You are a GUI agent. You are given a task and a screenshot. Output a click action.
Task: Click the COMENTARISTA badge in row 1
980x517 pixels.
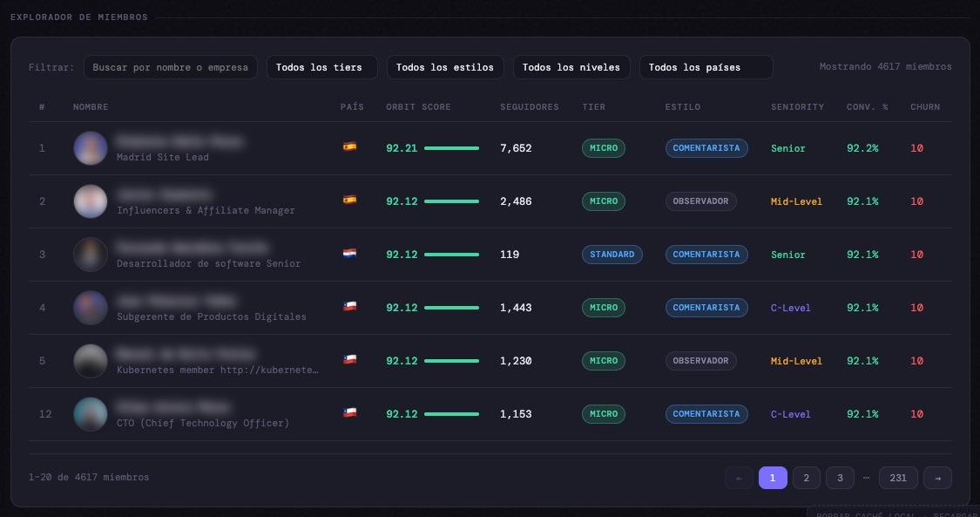tap(706, 148)
